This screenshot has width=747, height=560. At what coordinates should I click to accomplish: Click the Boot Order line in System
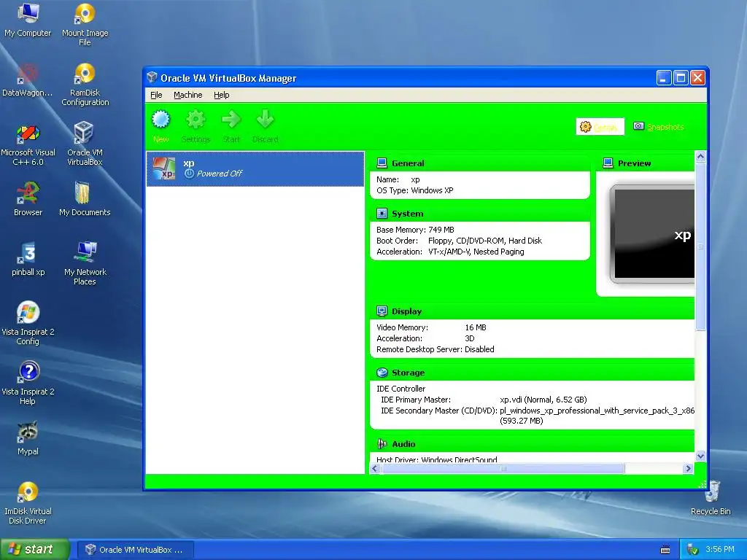click(x=460, y=241)
